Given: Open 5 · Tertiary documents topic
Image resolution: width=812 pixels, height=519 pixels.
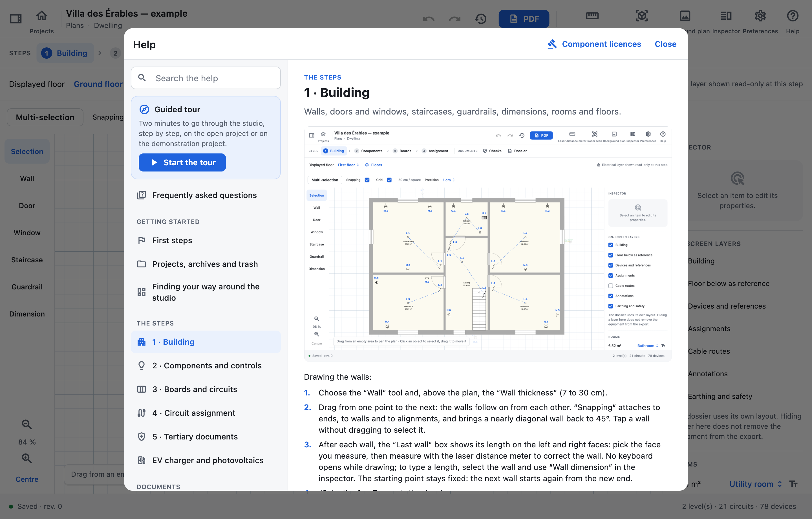Looking at the screenshot, I should click(x=206, y=437).
